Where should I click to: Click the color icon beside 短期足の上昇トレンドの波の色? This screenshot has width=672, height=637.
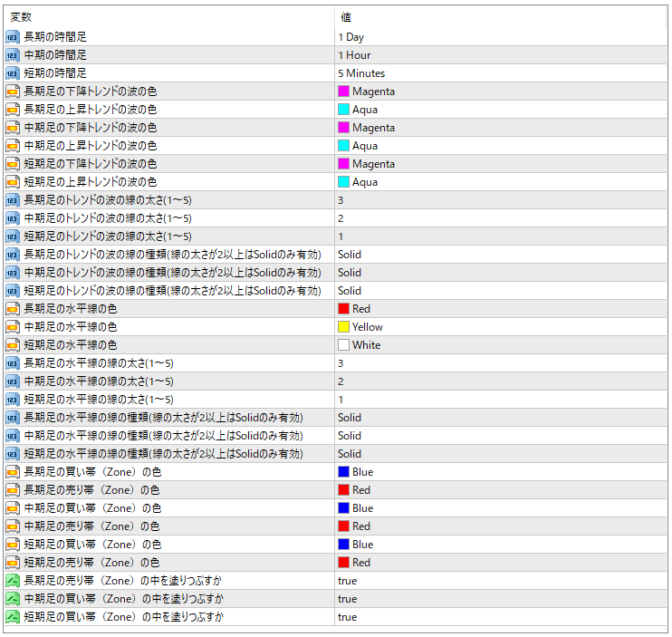(x=13, y=182)
